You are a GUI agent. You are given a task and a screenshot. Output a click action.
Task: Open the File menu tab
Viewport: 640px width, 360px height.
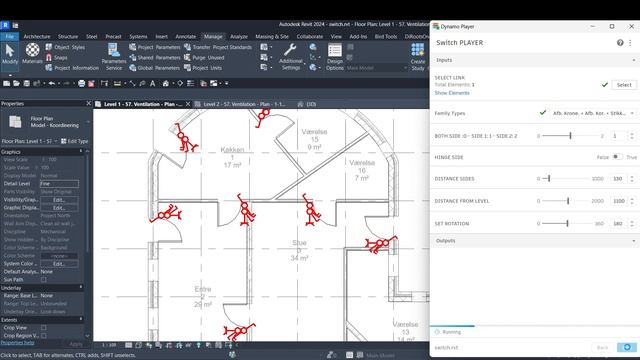point(9,36)
